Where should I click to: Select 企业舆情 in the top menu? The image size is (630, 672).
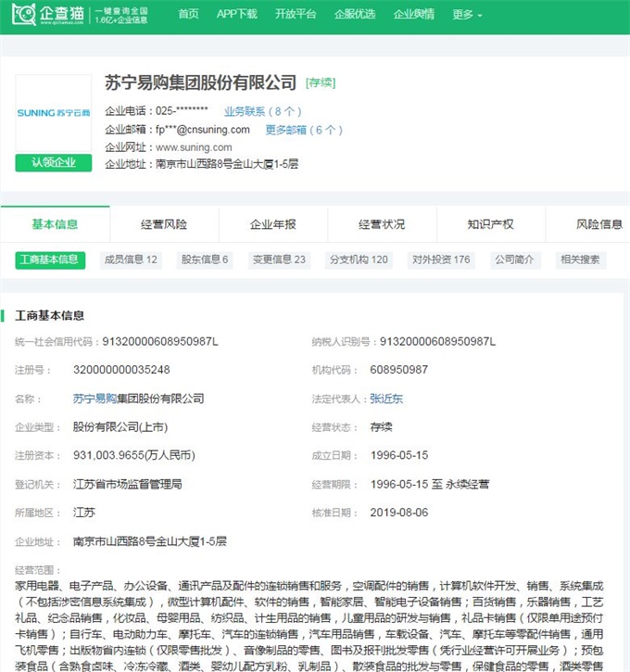coord(414,14)
